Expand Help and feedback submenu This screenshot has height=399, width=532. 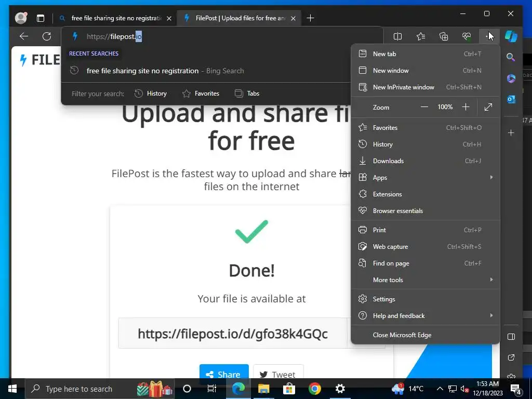425,315
